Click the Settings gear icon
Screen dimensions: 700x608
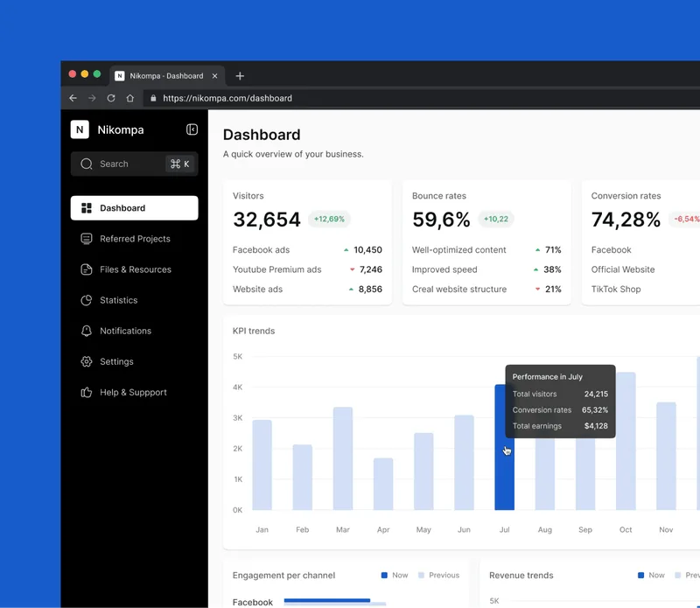click(x=87, y=361)
